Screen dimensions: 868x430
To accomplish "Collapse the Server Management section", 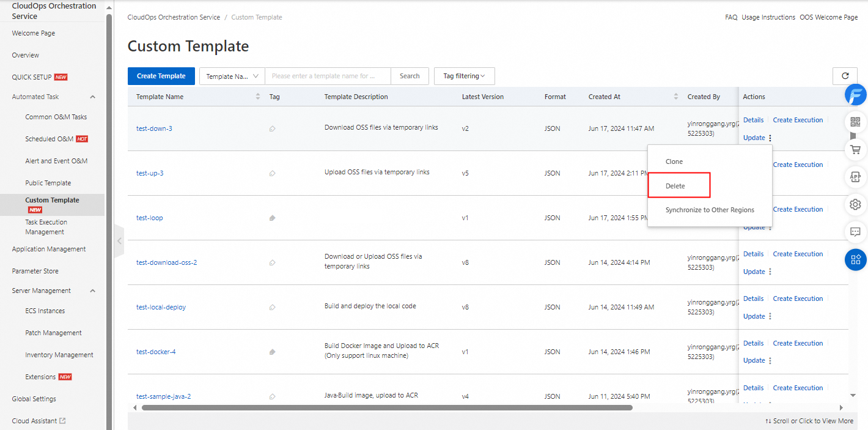I will 93,291.
